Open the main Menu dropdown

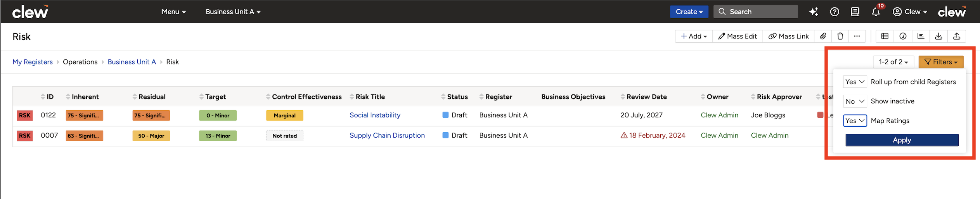(173, 12)
